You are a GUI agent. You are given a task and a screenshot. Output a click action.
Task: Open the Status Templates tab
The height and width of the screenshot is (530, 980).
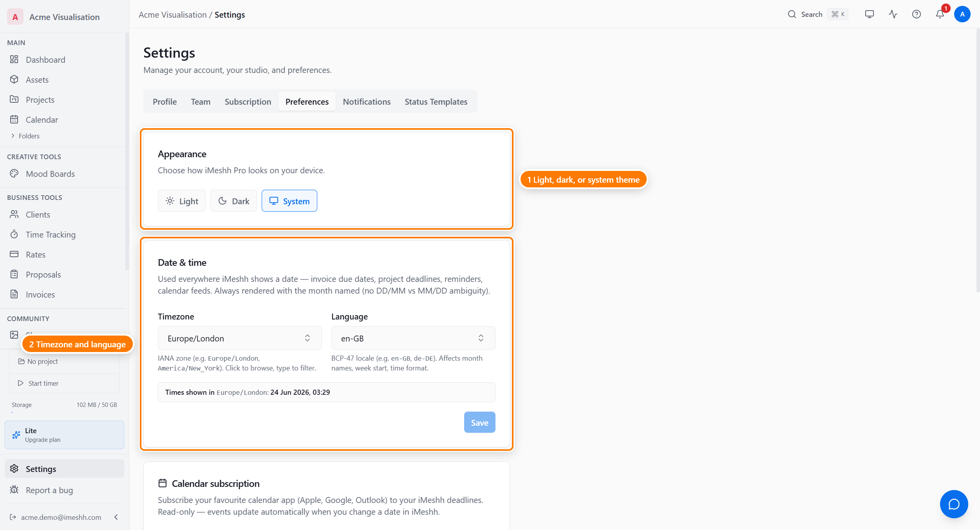click(x=436, y=102)
